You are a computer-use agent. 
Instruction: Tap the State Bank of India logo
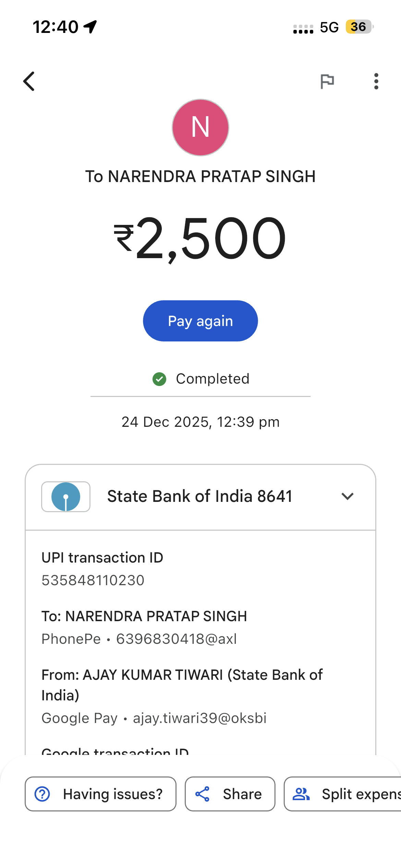point(66,497)
